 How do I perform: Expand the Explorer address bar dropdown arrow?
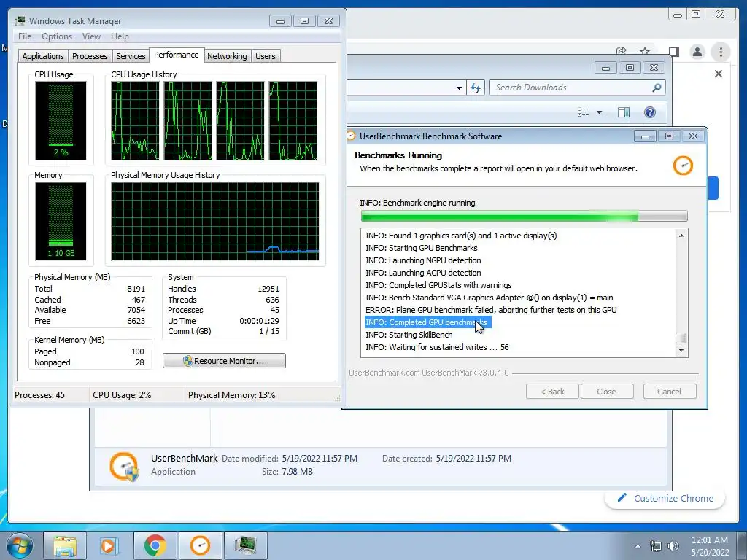coord(459,87)
